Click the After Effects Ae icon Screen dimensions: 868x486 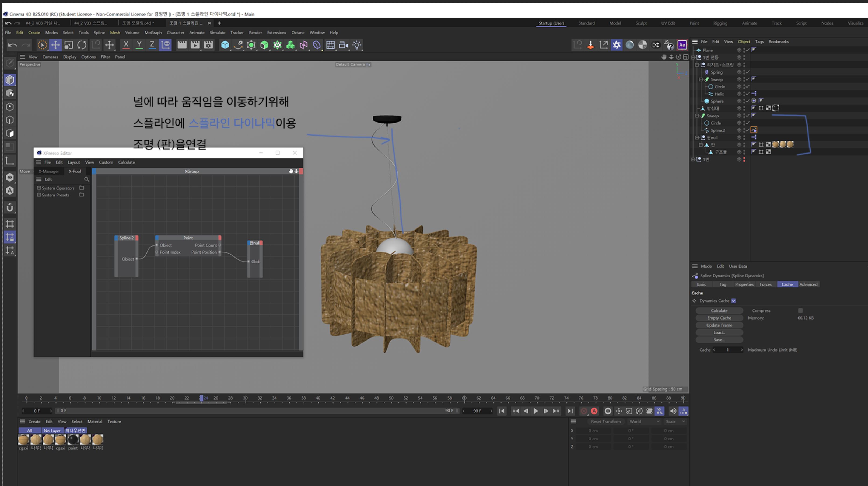[682, 45]
